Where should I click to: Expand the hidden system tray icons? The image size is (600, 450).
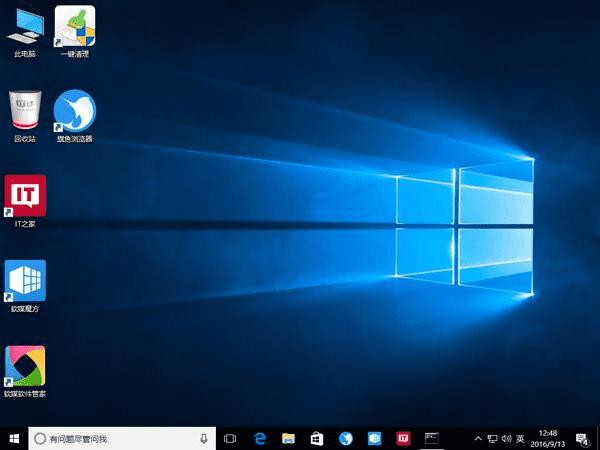point(478,439)
